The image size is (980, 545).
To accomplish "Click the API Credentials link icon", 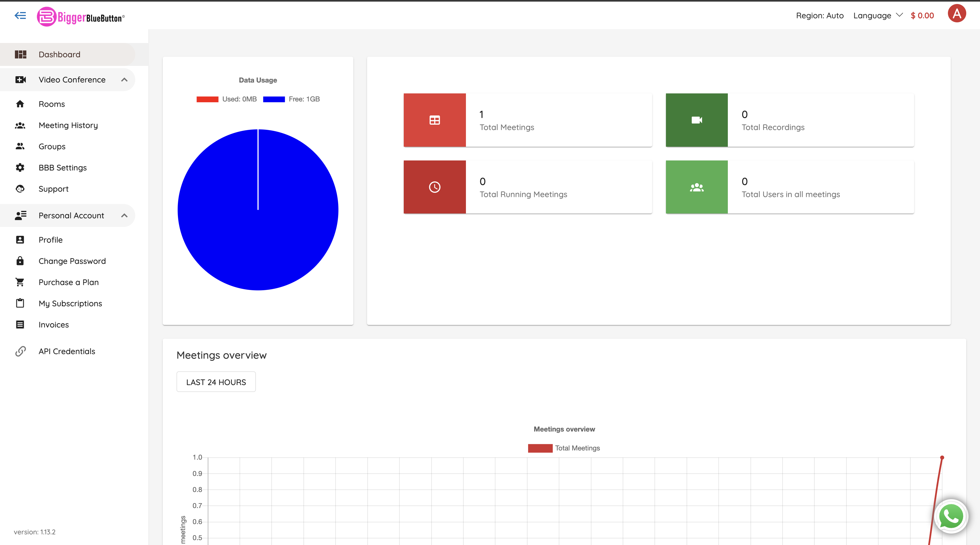I will [x=21, y=351].
